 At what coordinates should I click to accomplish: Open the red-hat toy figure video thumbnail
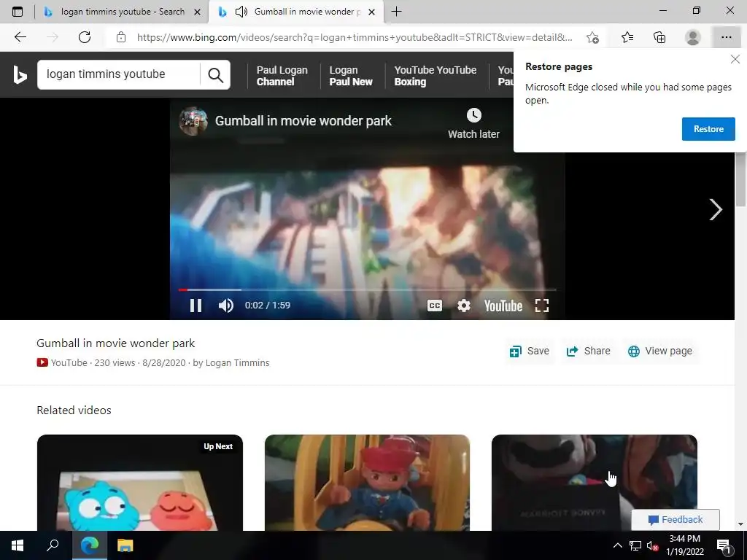click(x=367, y=483)
